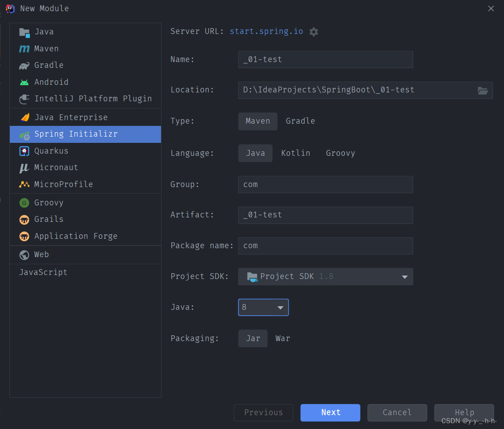Open server URL settings gear
Screen dimensions: 504x429
click(x=314, y=32)
